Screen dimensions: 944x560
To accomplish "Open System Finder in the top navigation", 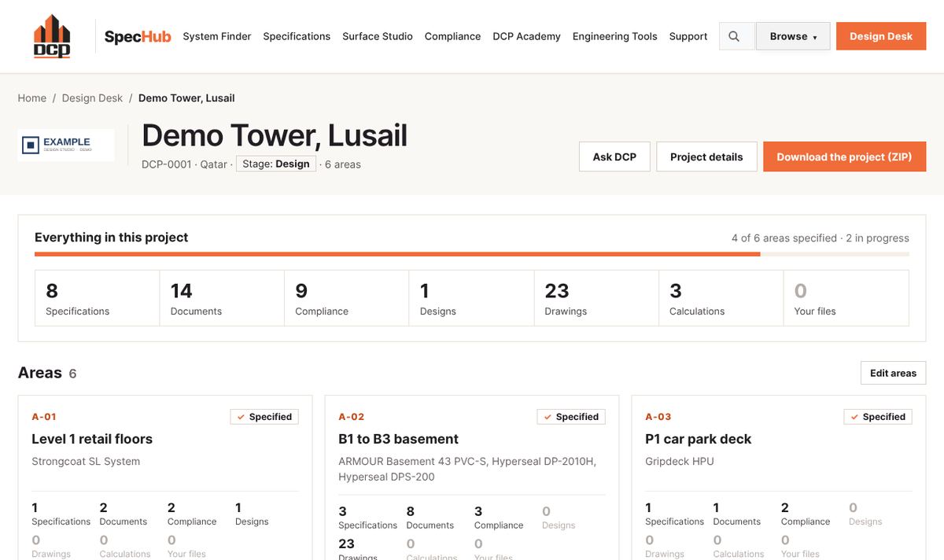I will point(217,36).
